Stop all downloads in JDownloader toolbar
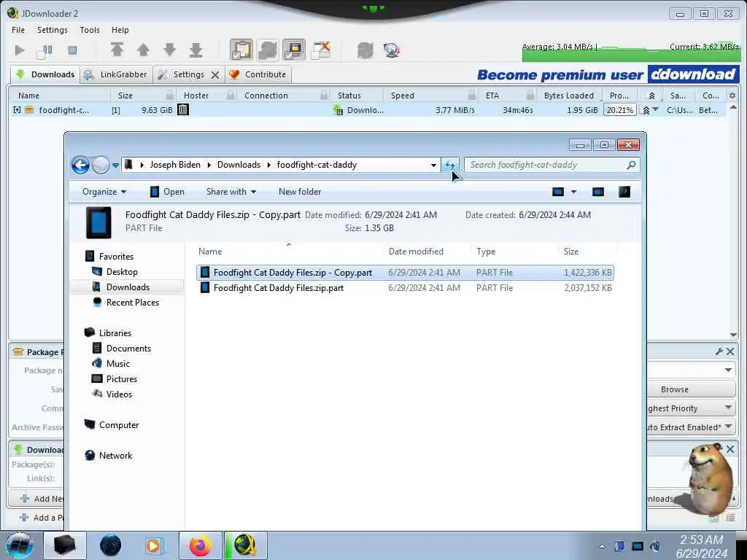 point(72,50)
